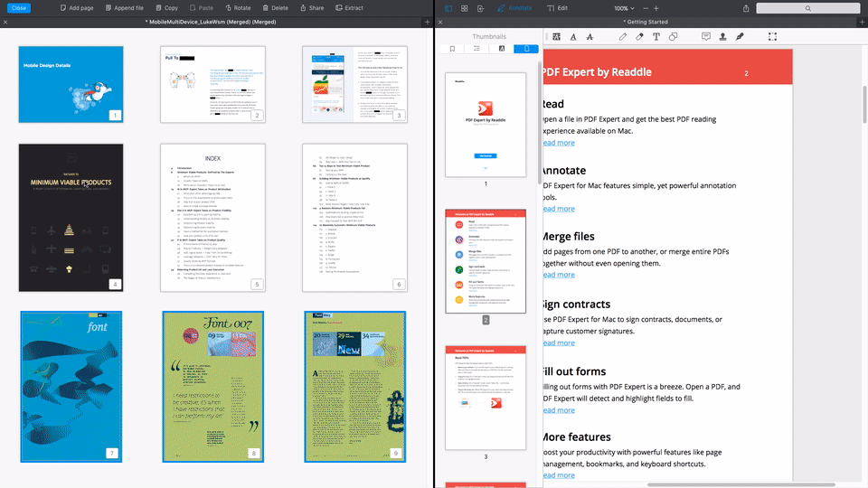Extract the selected pages
The width and height of the screenshot is (868, 488).
349,8
